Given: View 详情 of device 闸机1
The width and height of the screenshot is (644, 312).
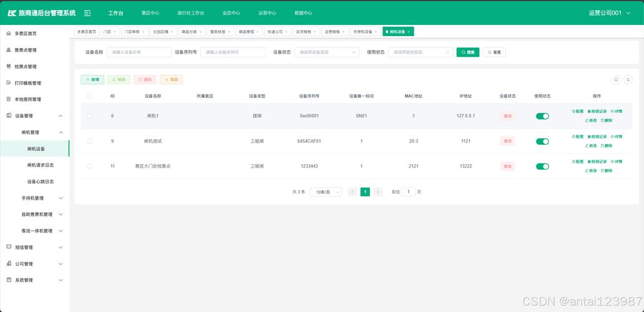Looking at the screenshot, I should point(616,111).
